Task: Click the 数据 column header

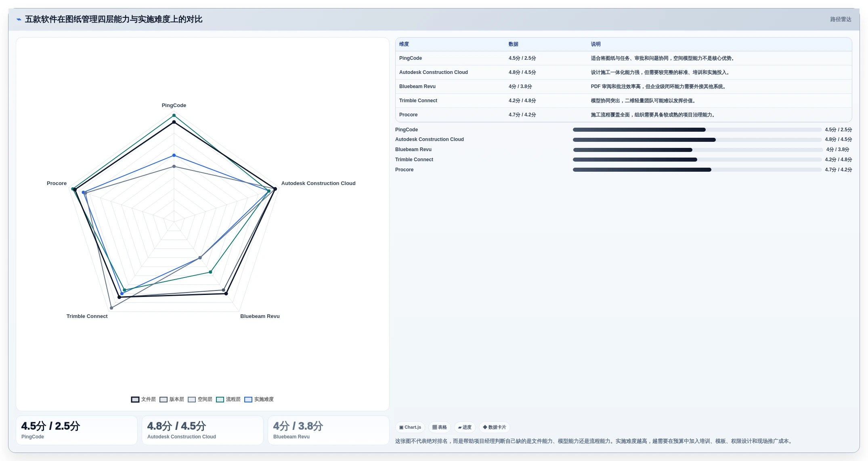Action: click(x=513, y=44)
